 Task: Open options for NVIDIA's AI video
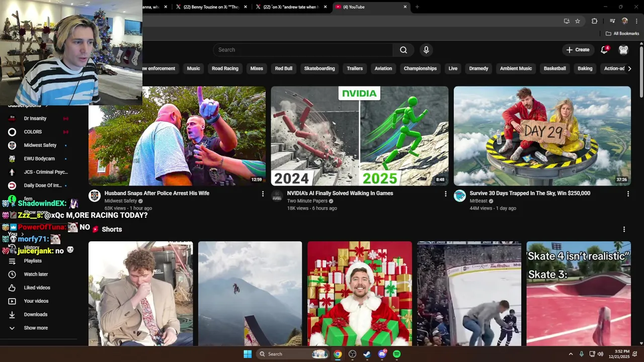445,194
